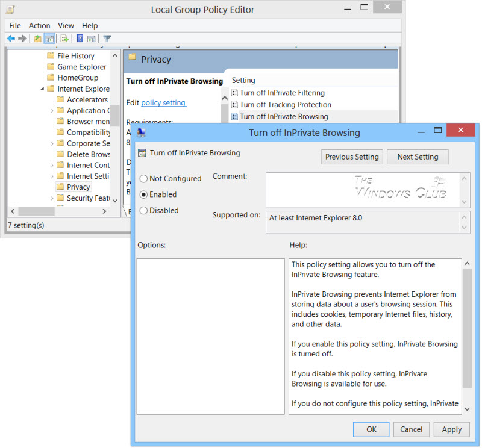
Task: Expand the Corporate Settings tree folder
Action: click(x=52, y=143)
